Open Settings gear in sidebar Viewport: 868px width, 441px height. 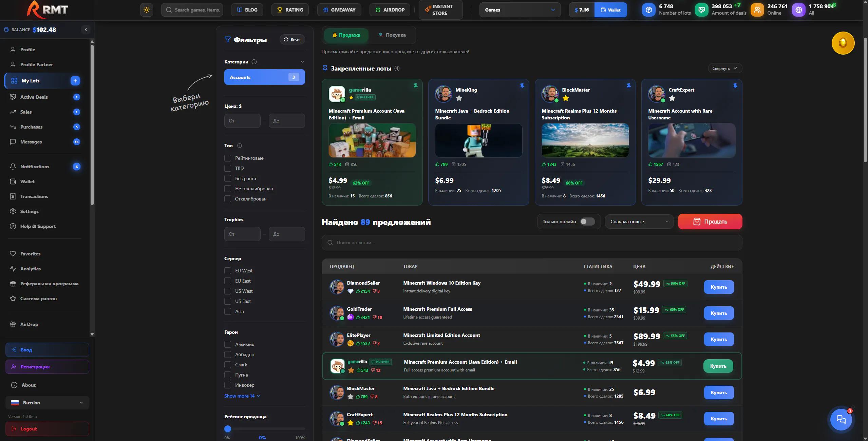tap(13, 211)
